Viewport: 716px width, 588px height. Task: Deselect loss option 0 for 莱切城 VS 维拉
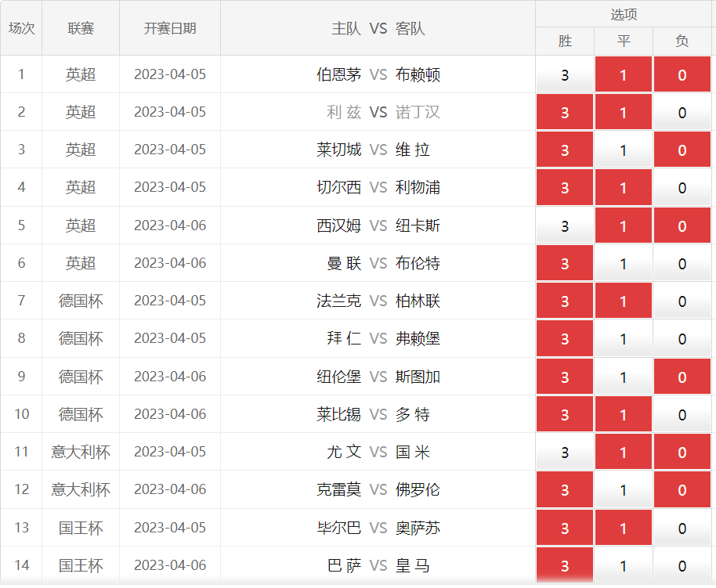[x=682, y=150]
